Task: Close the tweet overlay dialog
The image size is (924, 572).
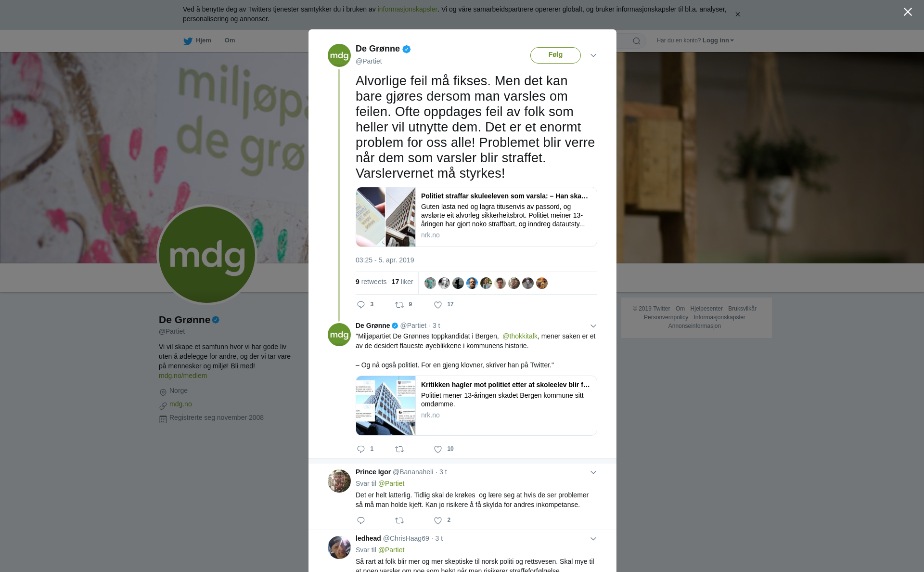Action: coord(908,12)
